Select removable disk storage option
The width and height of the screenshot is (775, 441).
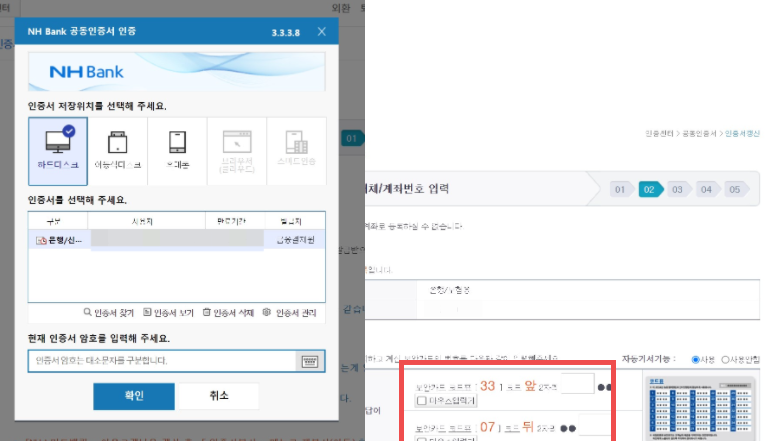pyautogui.click(x=118, y=151)
